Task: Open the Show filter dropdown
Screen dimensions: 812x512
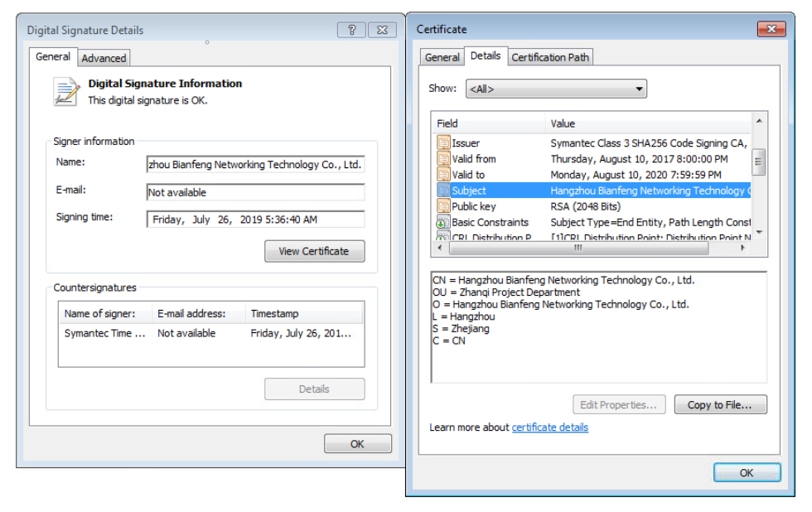Action: [x=556, y=89]
